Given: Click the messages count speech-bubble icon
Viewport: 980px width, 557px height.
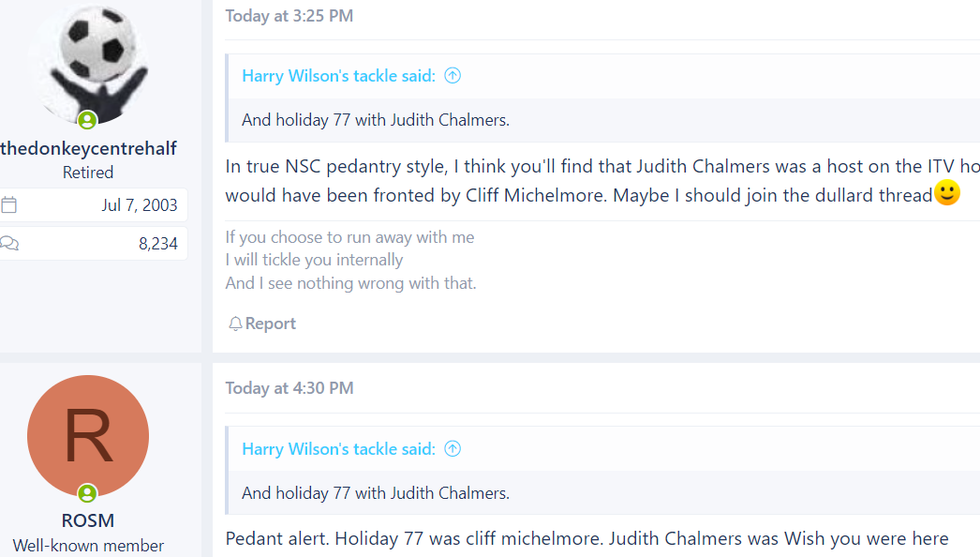Looking at the screenshot, I should click(9, 244).
